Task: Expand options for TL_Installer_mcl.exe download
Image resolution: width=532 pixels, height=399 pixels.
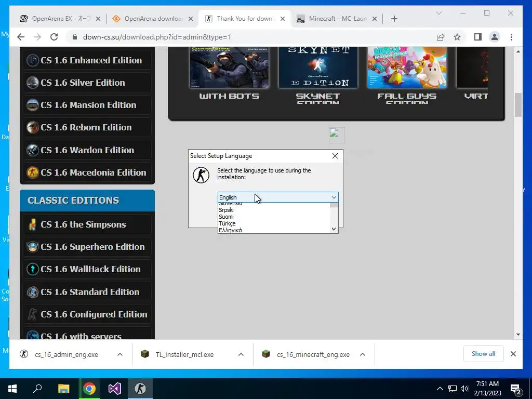Action: tap(241, 354)
